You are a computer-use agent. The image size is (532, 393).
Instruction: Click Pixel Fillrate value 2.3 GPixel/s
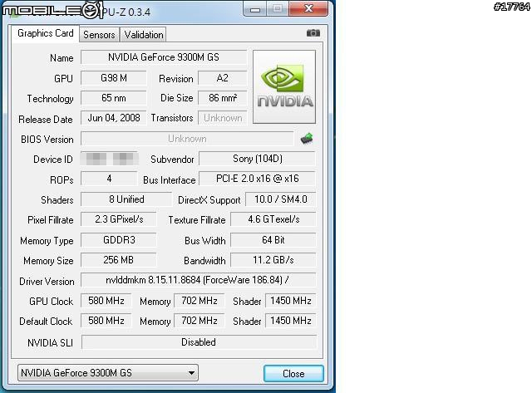click(x=119, y=219)
